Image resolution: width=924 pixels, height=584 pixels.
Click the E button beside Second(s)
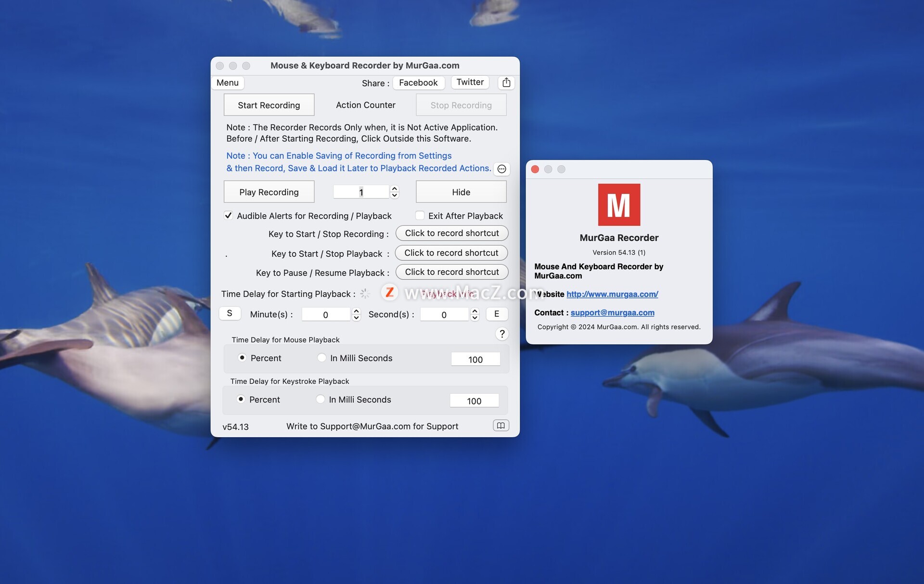(497, 314)
